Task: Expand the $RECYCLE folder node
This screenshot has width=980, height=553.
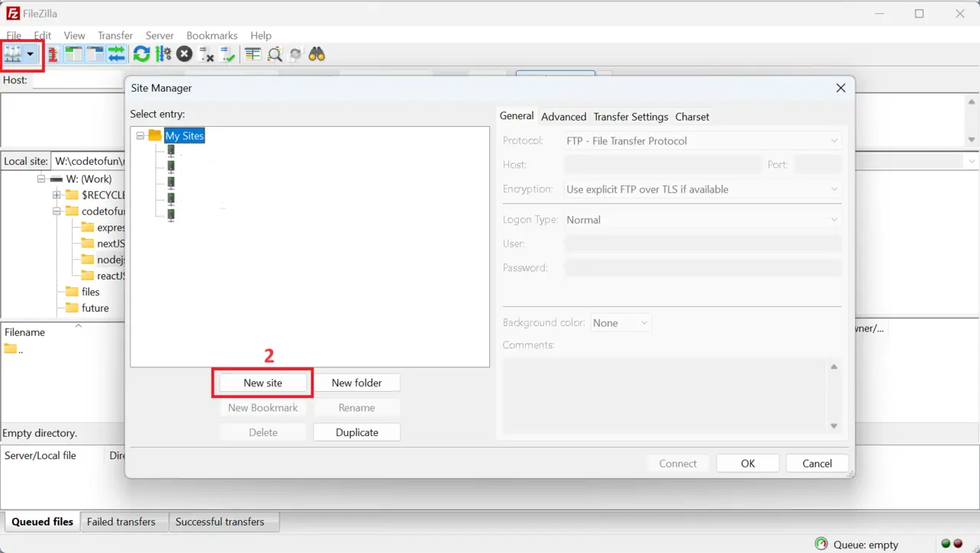Action: click(x=56, y=195)
